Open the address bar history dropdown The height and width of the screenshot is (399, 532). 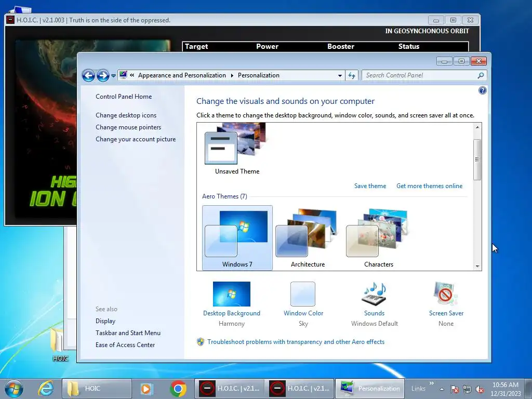[x=340, y=76]
